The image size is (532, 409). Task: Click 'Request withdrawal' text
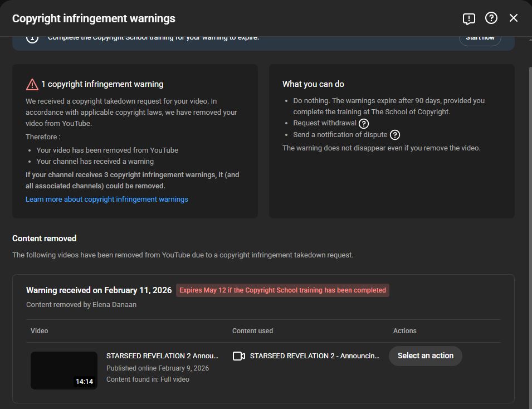(325, 123)
